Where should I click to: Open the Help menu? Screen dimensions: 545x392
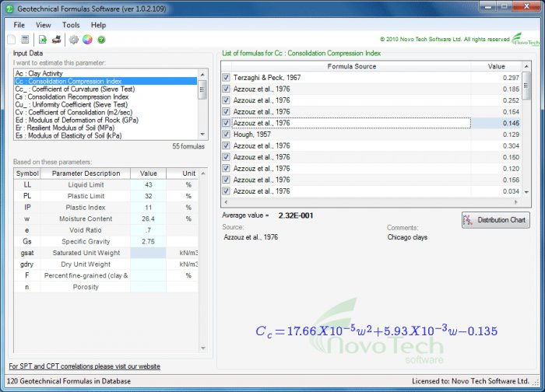click(98, 25)
